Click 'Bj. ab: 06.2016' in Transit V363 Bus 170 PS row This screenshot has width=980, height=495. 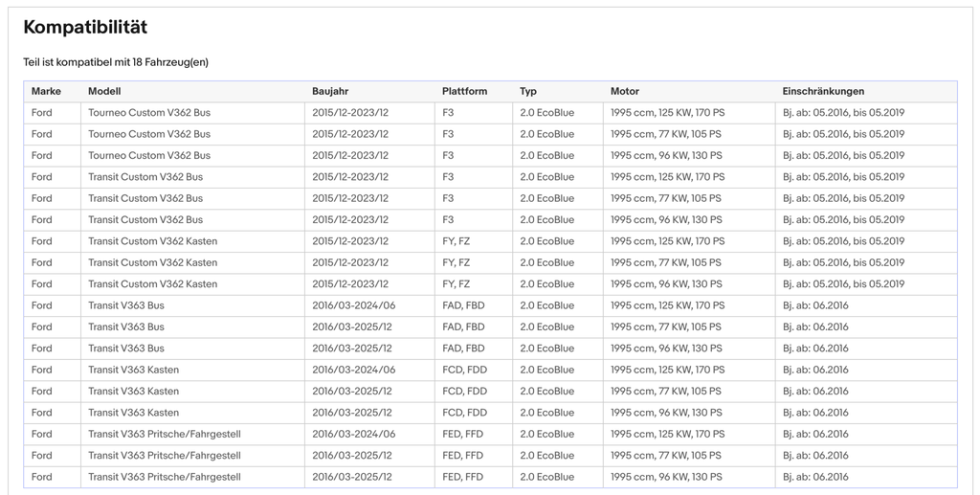(815, 305)
